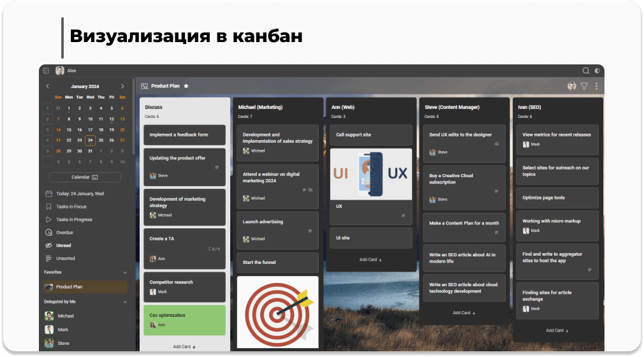Open Today: 24 January, Wed
Viewport: 644px width, 357px height.
click(x=80, y=194)
